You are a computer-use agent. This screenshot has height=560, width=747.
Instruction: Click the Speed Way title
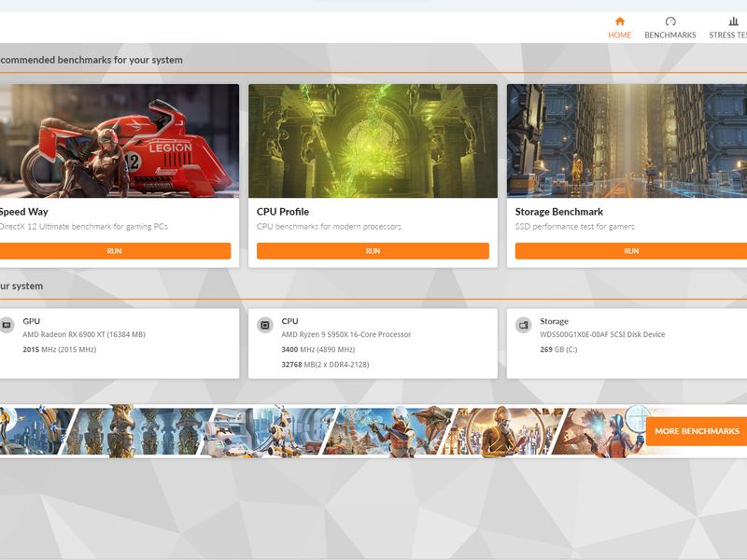click(24, 212)
